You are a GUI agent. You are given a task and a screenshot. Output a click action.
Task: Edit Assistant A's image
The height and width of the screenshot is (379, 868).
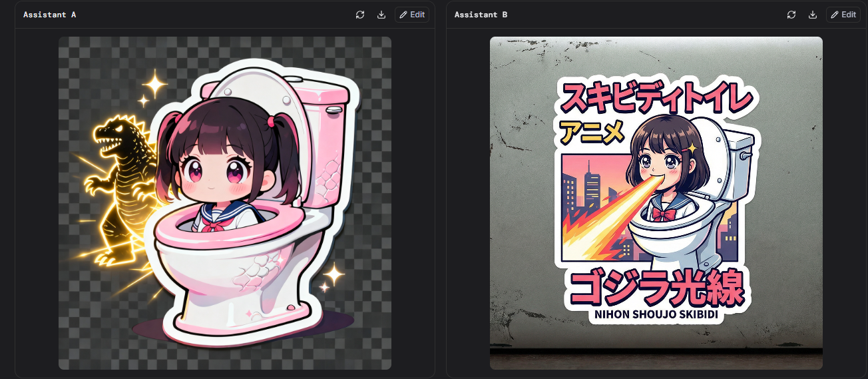pyautogui.click(x=412, y=15)
